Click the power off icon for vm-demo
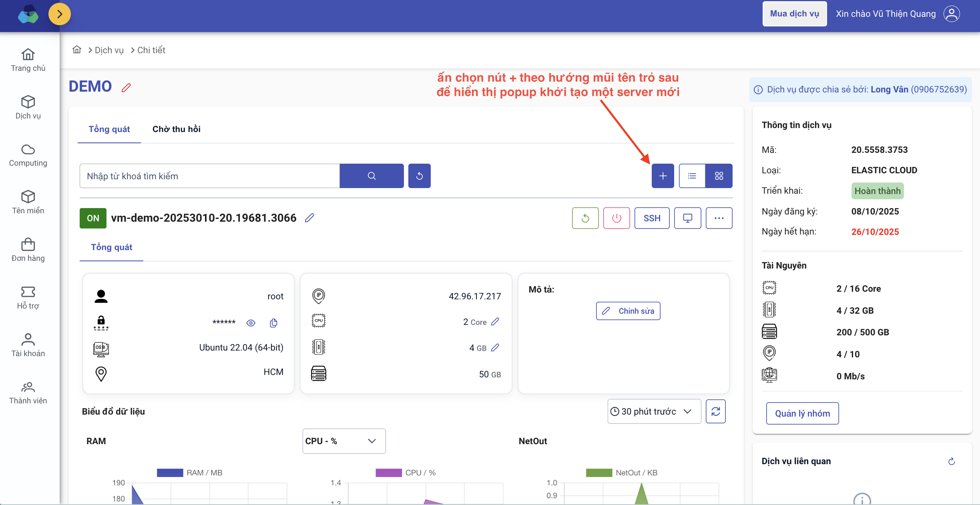 click(617, 218)
